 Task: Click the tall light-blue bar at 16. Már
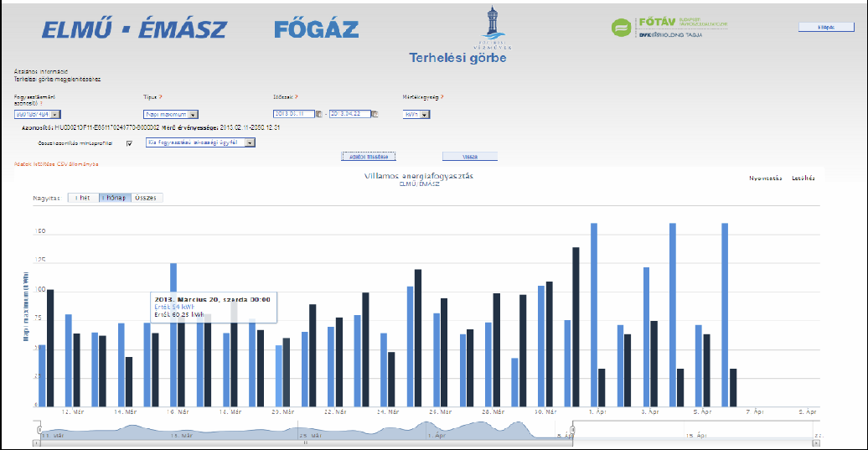point(173,335)
